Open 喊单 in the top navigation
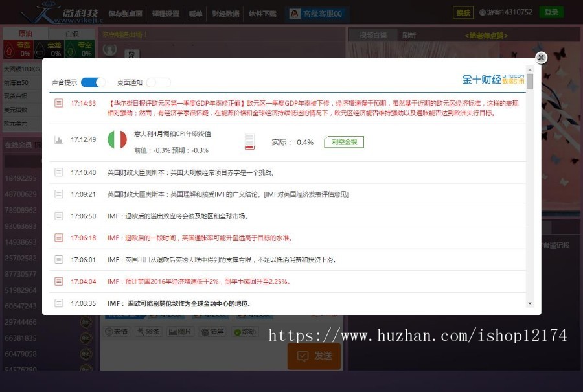 (196, 14)
